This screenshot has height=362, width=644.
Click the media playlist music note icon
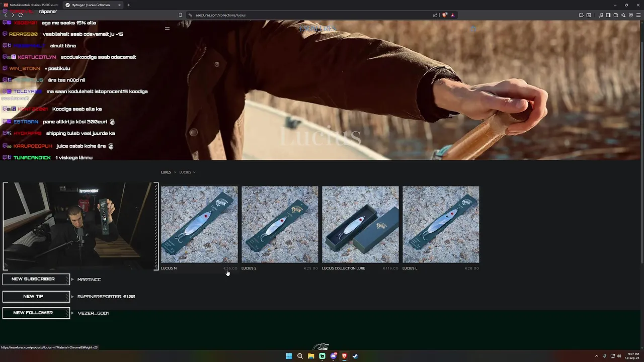tap(601, 15)
